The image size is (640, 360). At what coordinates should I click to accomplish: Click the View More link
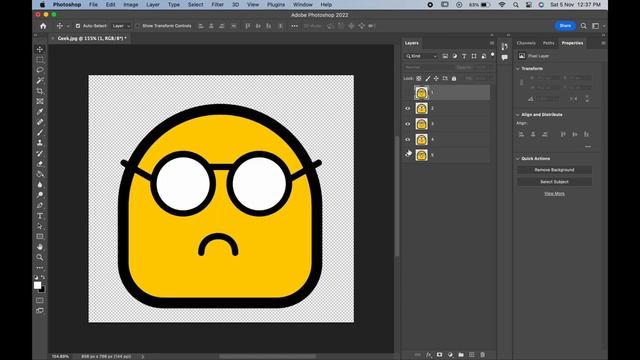tap(554, 193)
